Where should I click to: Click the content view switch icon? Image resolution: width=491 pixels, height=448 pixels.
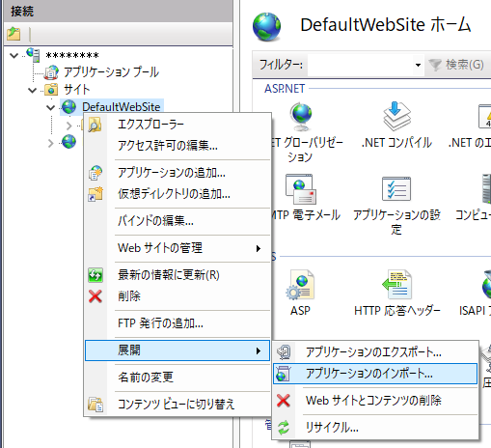pyautogui.click(x=95, y=405)
